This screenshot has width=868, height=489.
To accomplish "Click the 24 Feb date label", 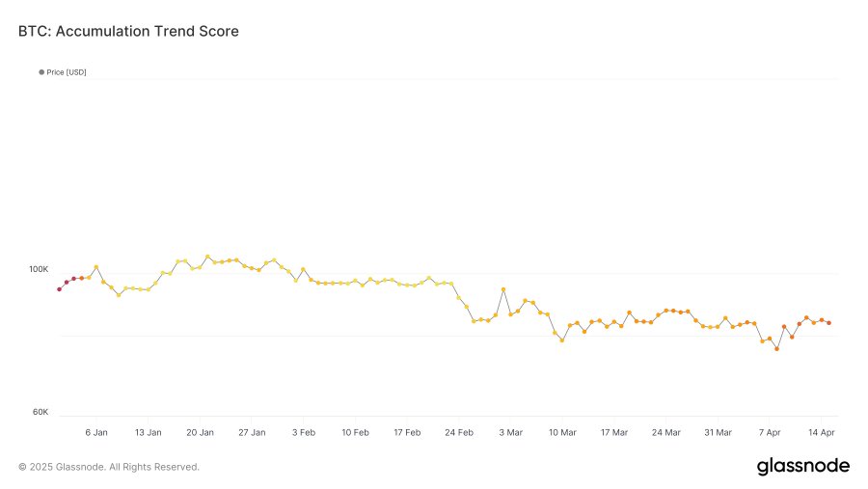I will [459, 433].
